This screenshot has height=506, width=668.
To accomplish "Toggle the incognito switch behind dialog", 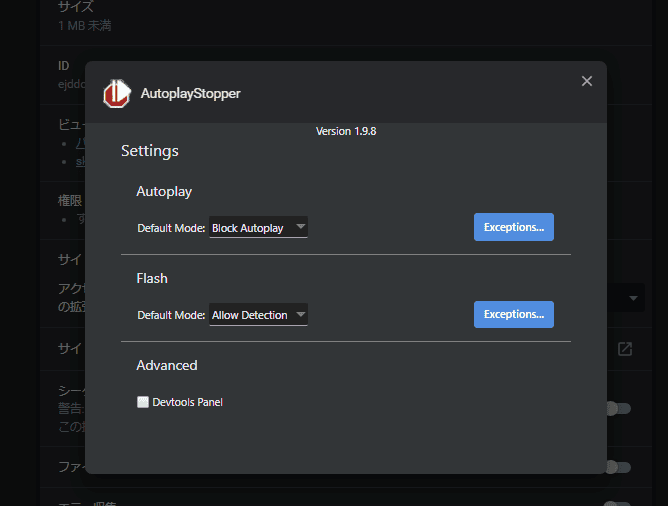I will 619,408.
